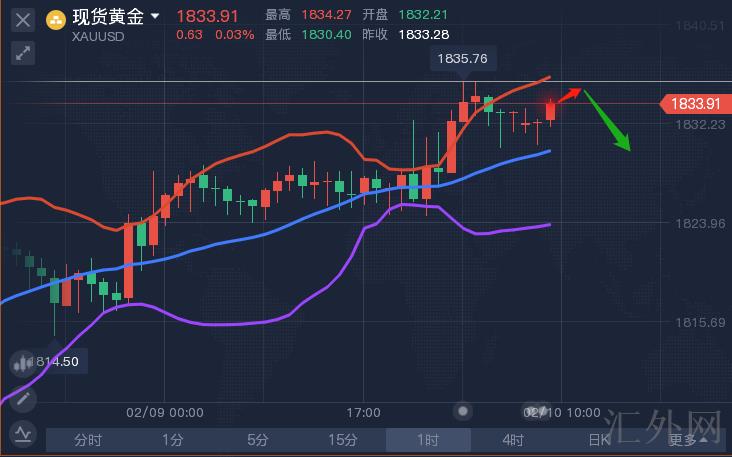Select the pencil drawing tool icon
The height and width of the screenshot is (457, 732).
pos(23,399)
